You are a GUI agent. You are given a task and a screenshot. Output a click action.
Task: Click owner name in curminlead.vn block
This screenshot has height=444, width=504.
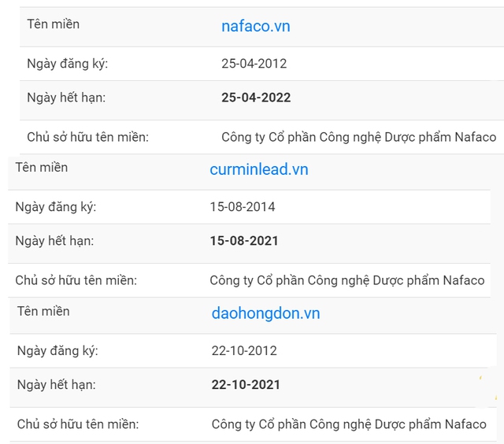pyautogui.click(x=346, y=280)
